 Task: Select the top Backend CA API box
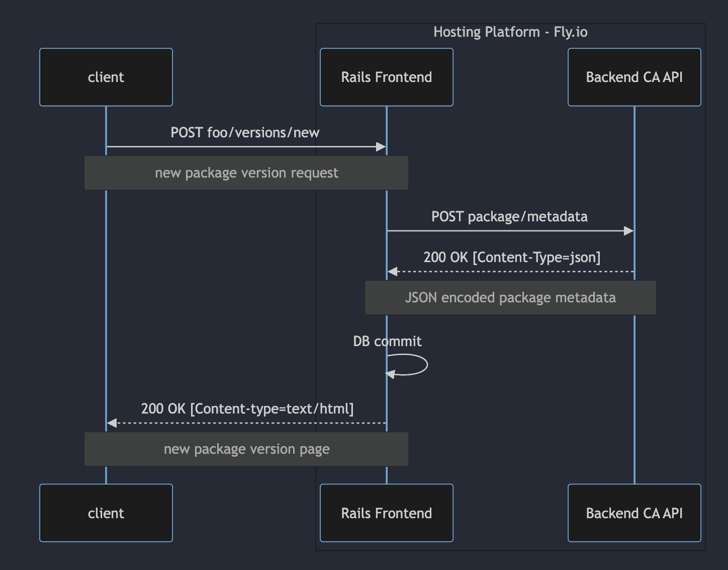click(634, 77)
